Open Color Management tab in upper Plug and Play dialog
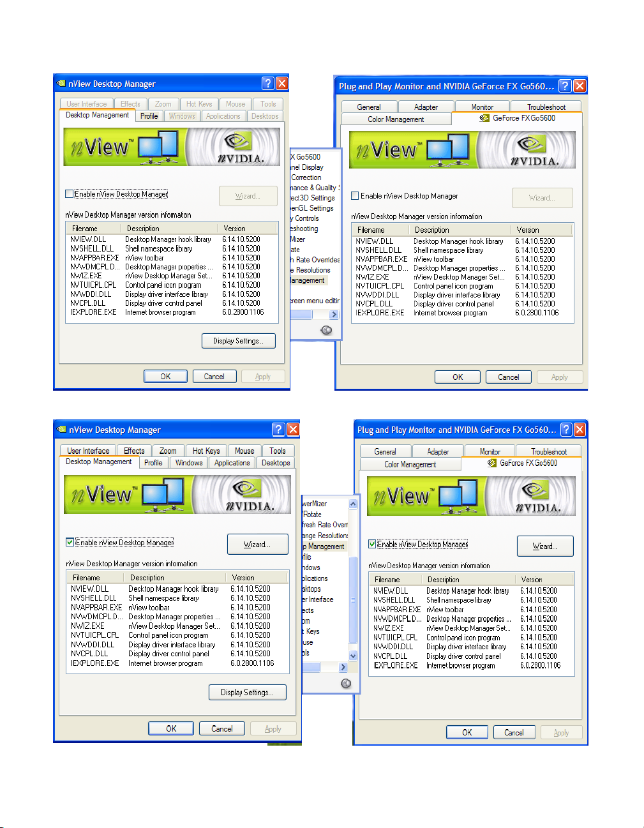The width and height of the screenshot is (644, 828). (x=396, y=119)
